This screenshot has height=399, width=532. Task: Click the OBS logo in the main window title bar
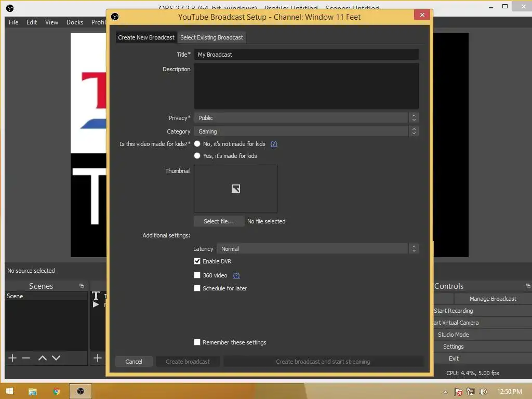[10, 8]
